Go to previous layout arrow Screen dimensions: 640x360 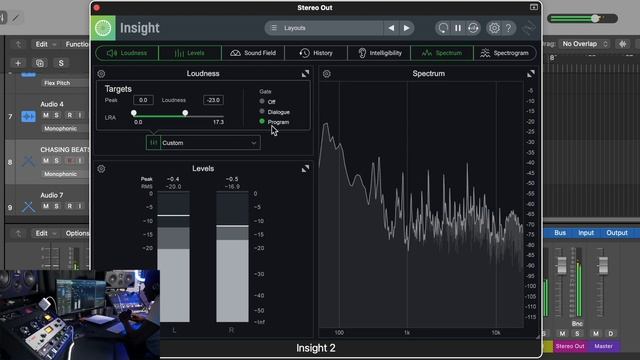(x=391, y=28)
